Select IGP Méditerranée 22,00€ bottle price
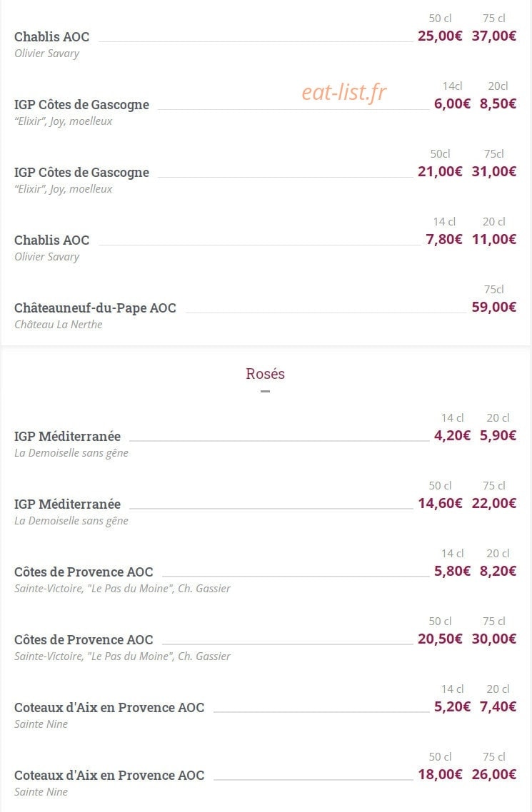 coord(493,503)
